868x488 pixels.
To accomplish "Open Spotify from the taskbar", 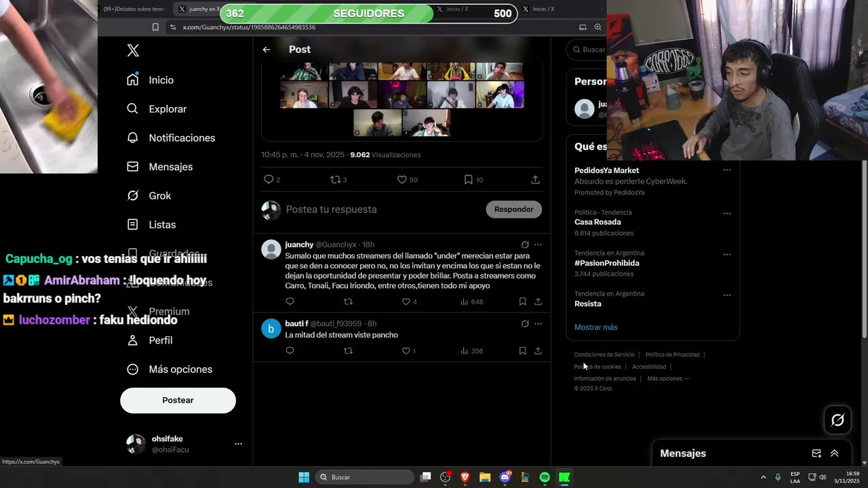I will pos(545,477).
